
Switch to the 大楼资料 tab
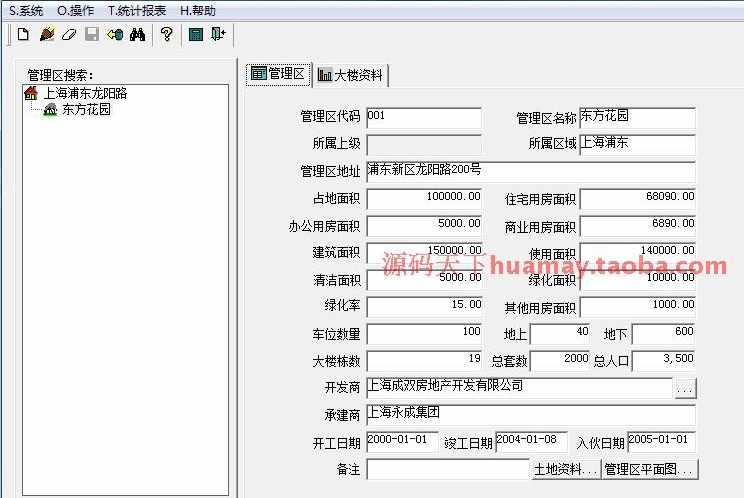pyautogui.click(x=351, y=75)
